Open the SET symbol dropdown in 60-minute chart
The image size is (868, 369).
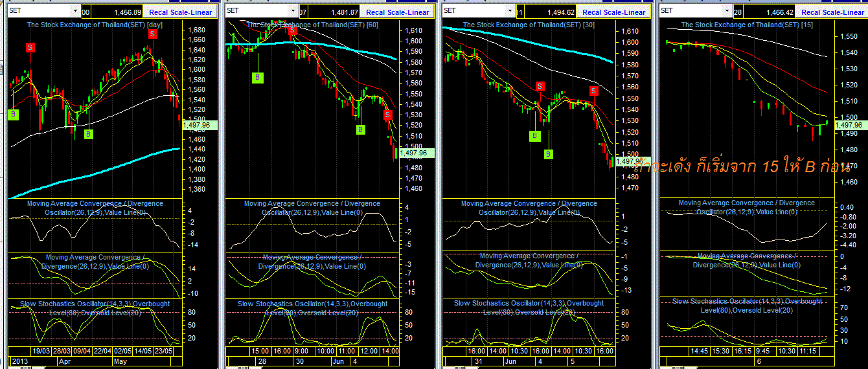click(293, 11)
